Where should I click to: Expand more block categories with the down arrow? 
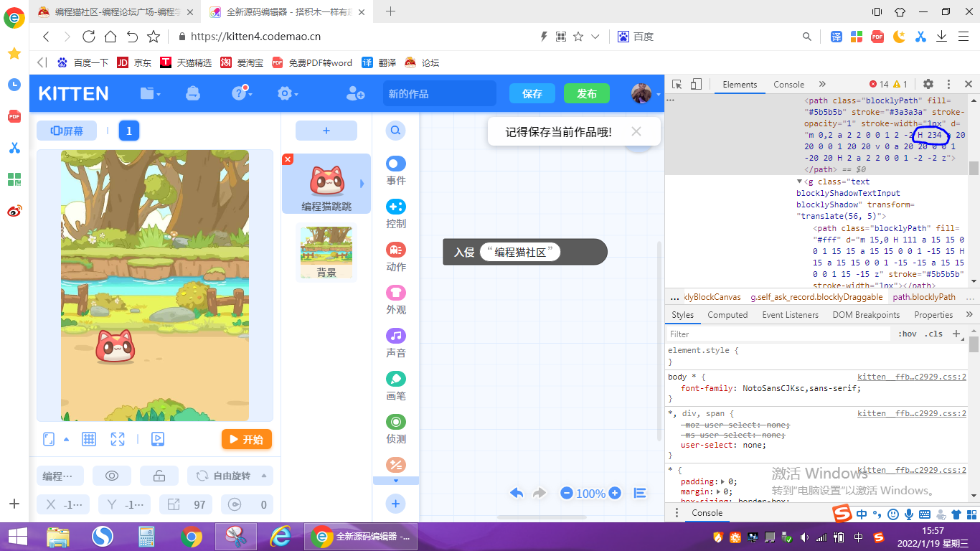pyautogui.click(x=396, y=480)
